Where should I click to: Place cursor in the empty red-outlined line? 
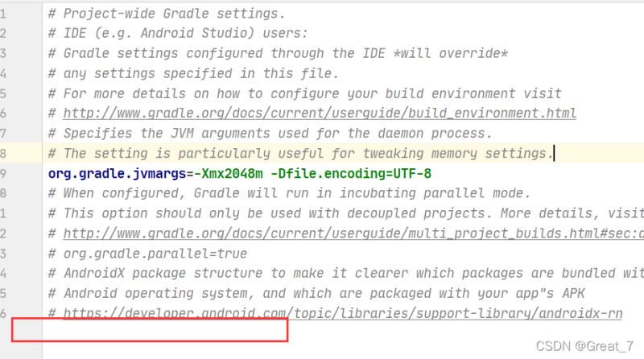pyautogui.click(x=164, y=330)
